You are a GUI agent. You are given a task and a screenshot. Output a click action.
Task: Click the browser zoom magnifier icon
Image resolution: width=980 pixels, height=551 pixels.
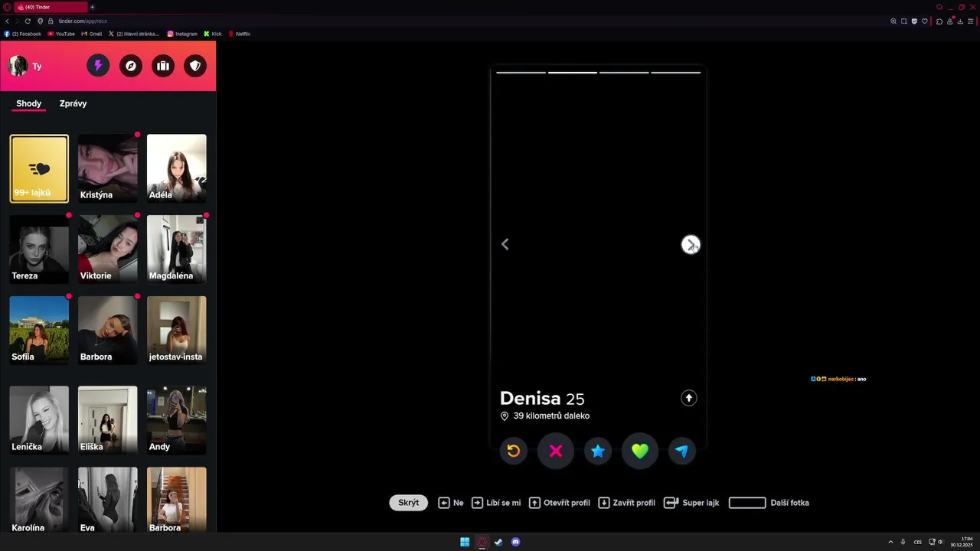[893, 21]
